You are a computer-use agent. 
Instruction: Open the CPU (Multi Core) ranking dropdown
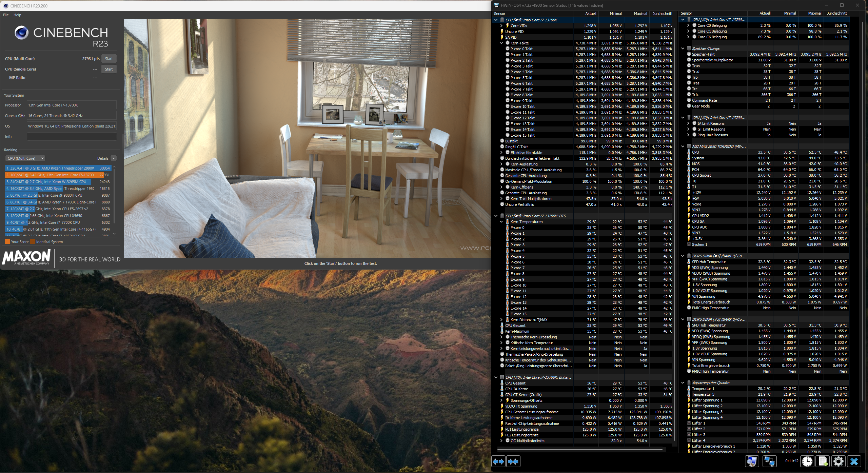pyautogui.click(x=25, y=158)
